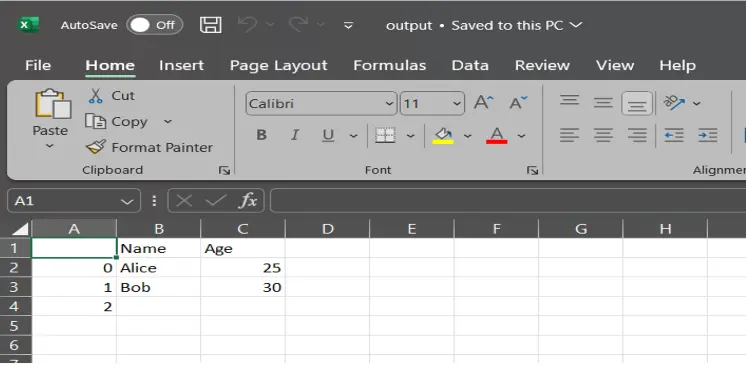The image size is (746, 367).
Task: Open the View tab
Action: 615,65
